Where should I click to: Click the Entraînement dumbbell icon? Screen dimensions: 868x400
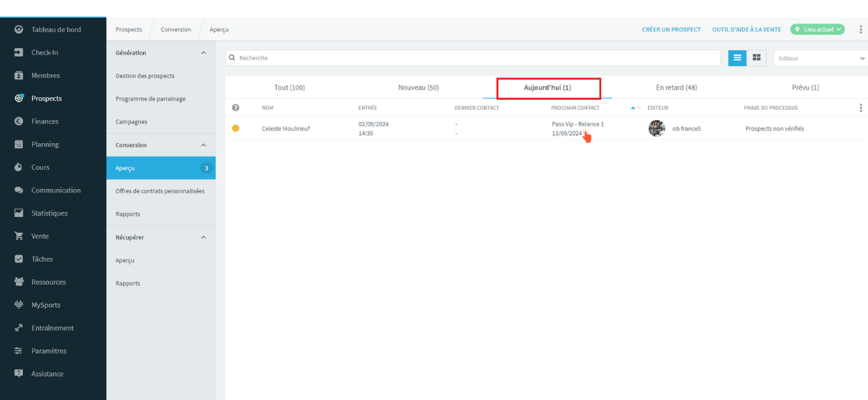pyautogui.click(x=19, y=328)
